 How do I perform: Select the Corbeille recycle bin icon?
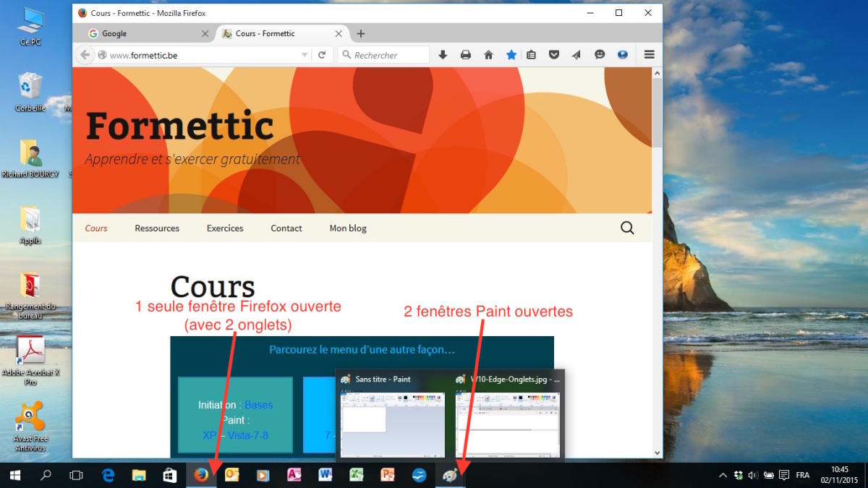tap(30, 92)
